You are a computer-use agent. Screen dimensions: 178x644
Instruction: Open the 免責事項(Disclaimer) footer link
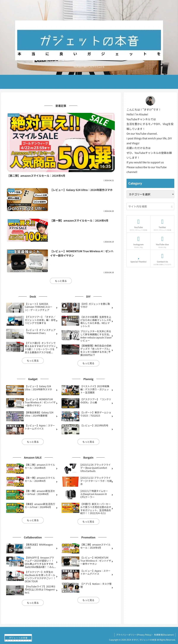tap(164, 635)
